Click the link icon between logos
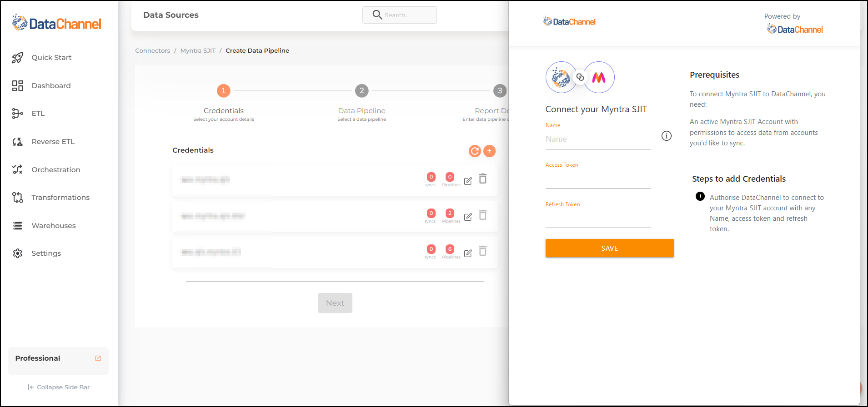Viewport: 868px width, 407px height. tap(580, 77)
